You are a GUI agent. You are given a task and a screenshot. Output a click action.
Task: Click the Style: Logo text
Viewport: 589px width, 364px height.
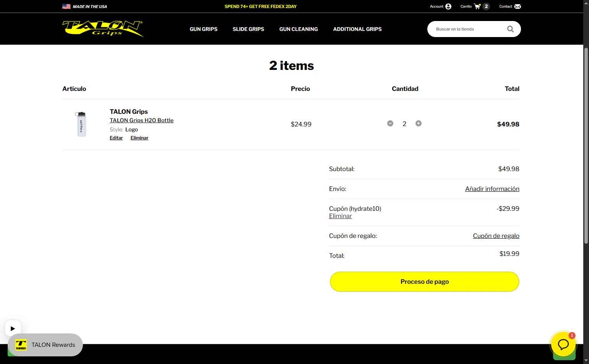(124, 129)
